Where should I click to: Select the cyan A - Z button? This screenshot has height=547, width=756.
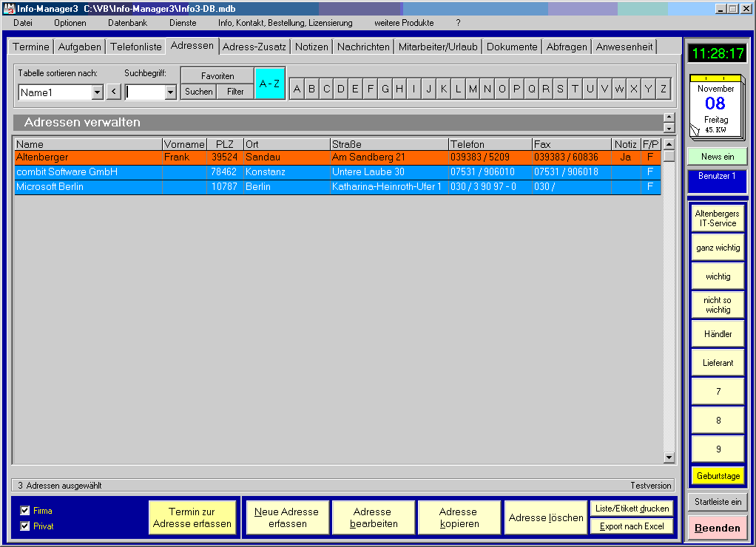(269, 84)
